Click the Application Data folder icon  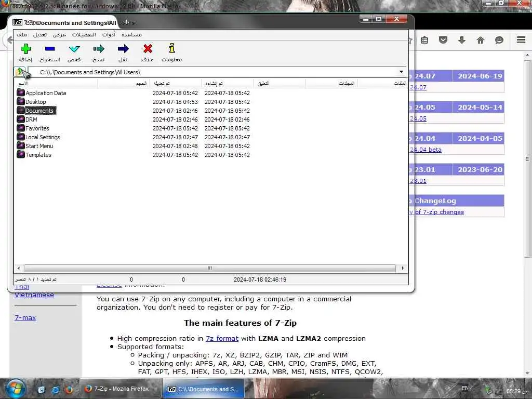pyautogui.click(x=21, y=92)
